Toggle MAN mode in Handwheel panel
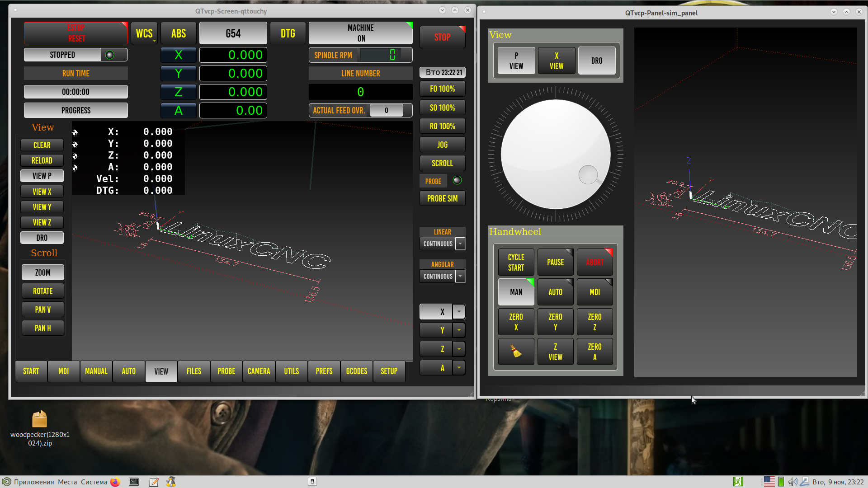This screenshot has height=488, width=868. pyautogui.click(x=516, y=292)
